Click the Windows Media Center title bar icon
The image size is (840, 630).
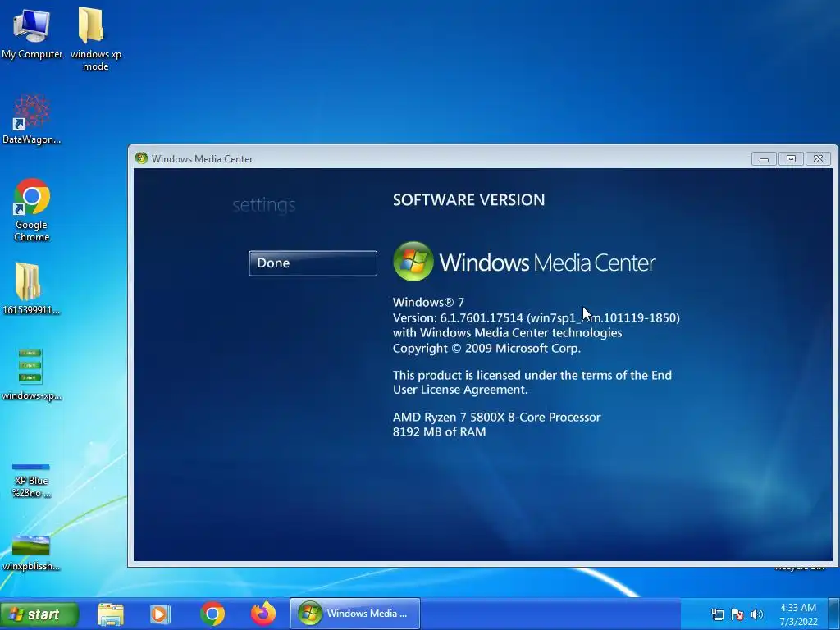coord(141,158)
